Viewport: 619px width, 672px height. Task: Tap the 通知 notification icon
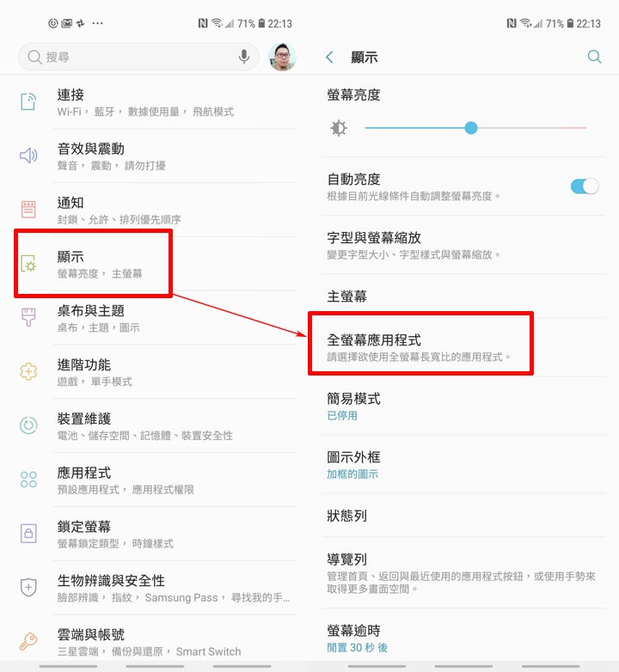tap(28, 209)
